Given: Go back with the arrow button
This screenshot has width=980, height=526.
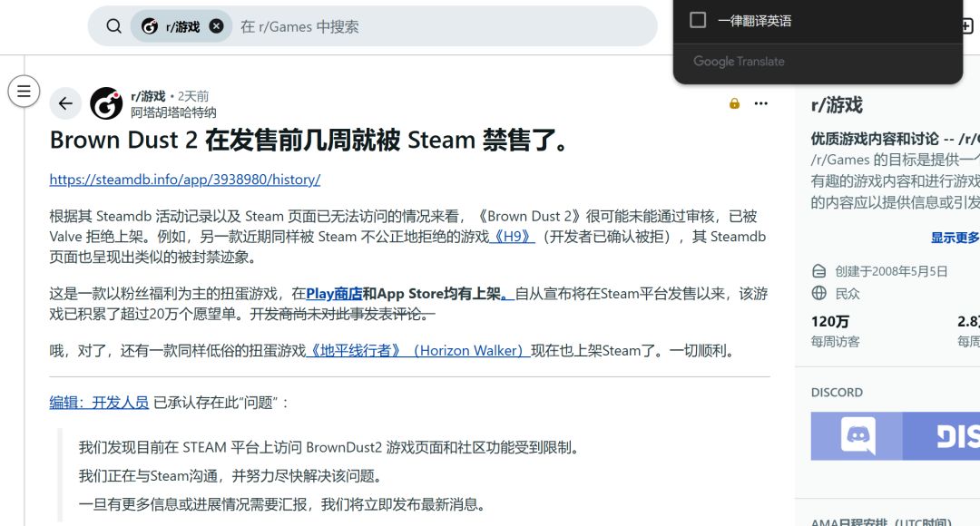Looking at the screenshot, I should tap(65, 103).
